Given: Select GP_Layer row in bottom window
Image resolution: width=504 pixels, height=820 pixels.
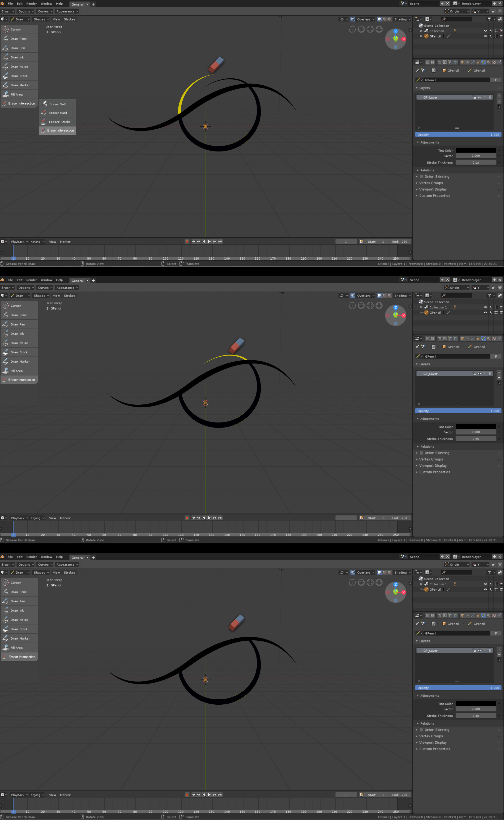Looking at the screenshot, I should coord(454,650).
